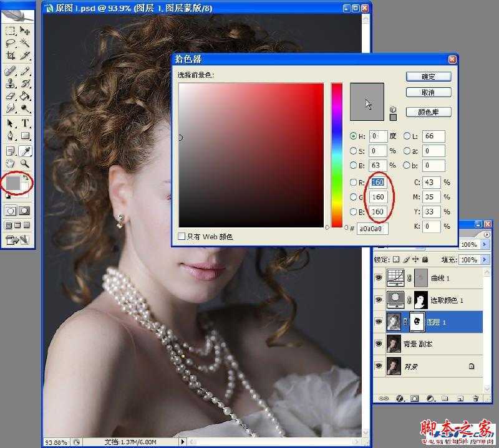Enable the 只有 Web 颜色 checkbox
The image size is (499, 448).
pos(182,236)
